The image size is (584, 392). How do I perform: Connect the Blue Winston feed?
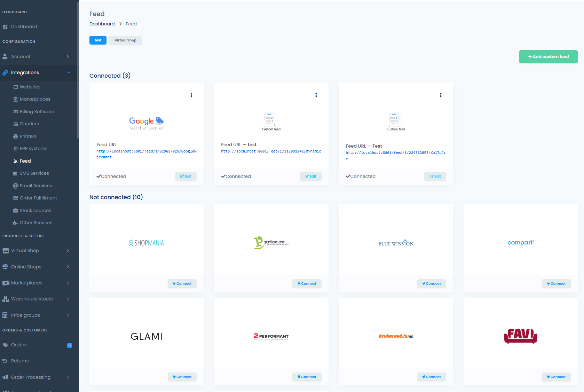click(x=432, y=284)
